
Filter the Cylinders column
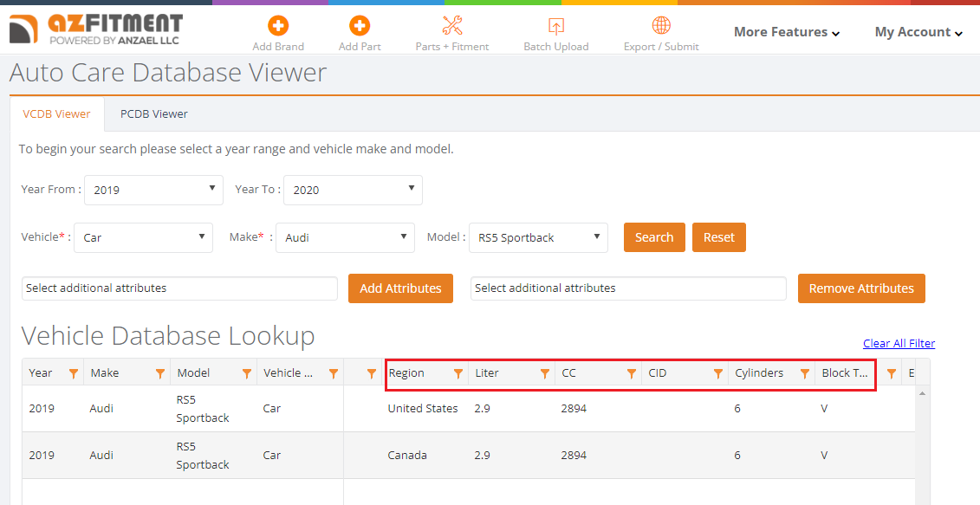click(x=805, y=373)
